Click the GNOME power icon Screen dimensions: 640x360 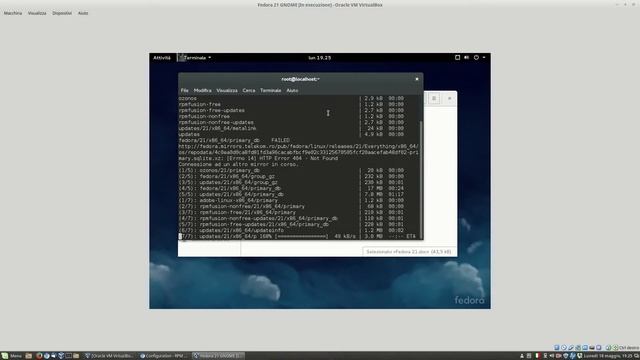(476, 58)
